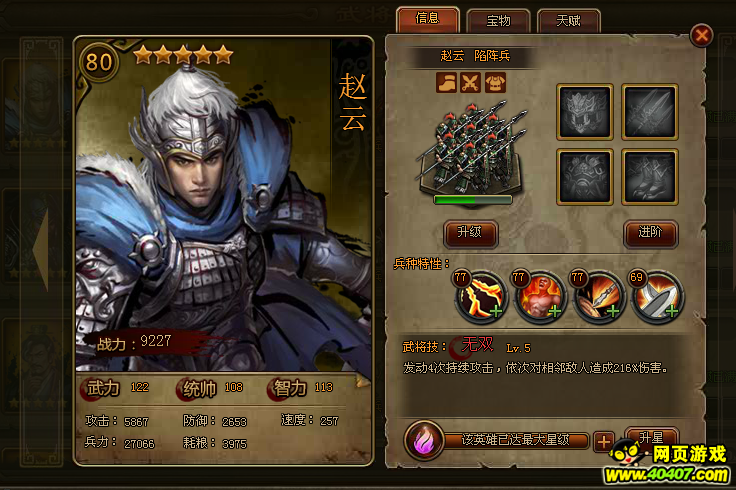Screen dimensions: 736x490
Task: Click the purple flame soul icon
Action: pyautogui.click(x=424, y=441)
